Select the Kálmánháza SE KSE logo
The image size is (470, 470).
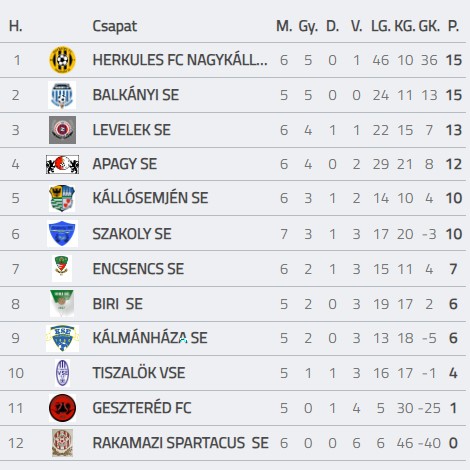[62, 338]
